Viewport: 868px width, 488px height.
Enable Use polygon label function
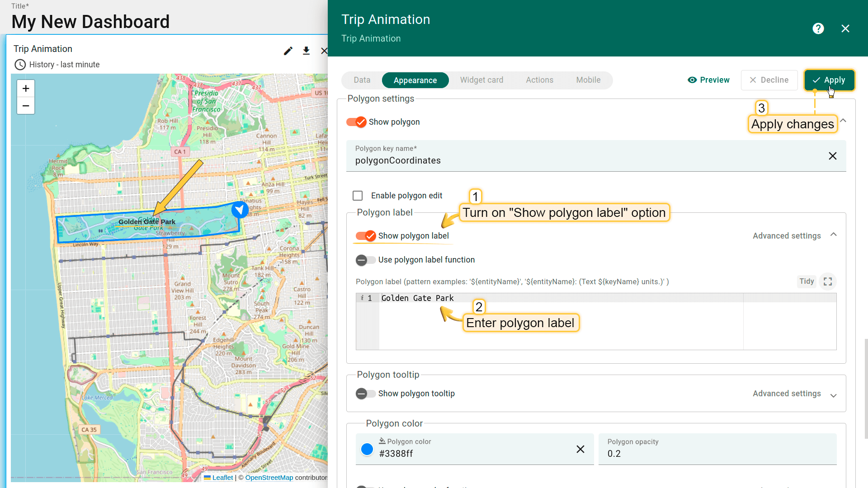(x=366, y=260)
